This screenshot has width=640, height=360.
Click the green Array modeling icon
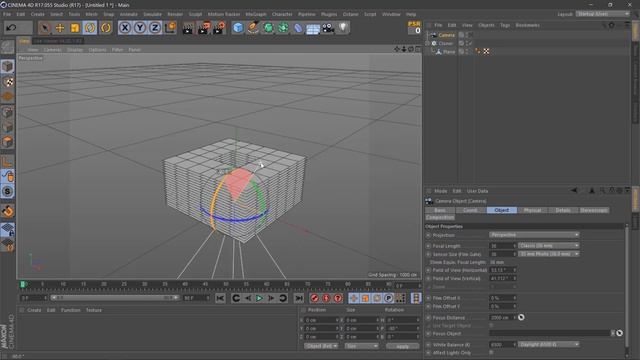283,28
